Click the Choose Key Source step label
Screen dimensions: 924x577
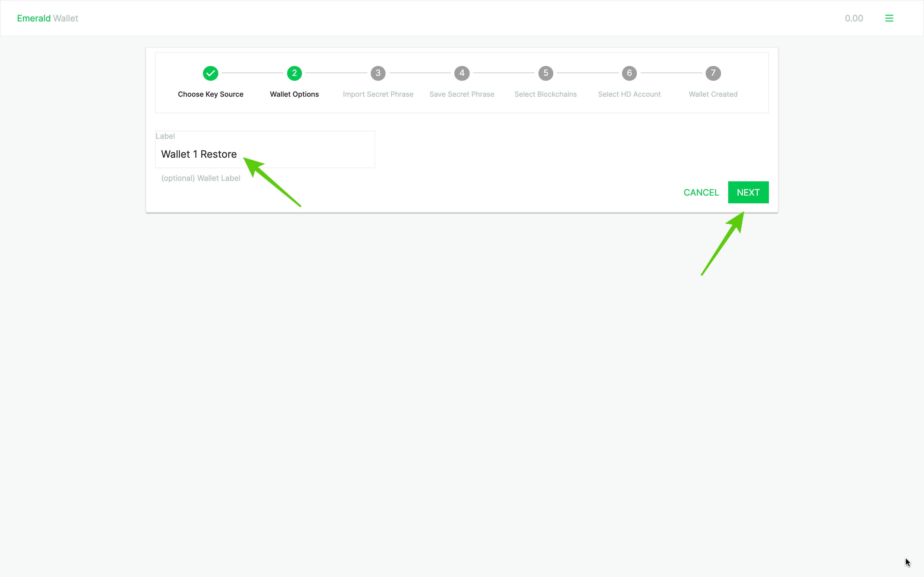point(210,94)
